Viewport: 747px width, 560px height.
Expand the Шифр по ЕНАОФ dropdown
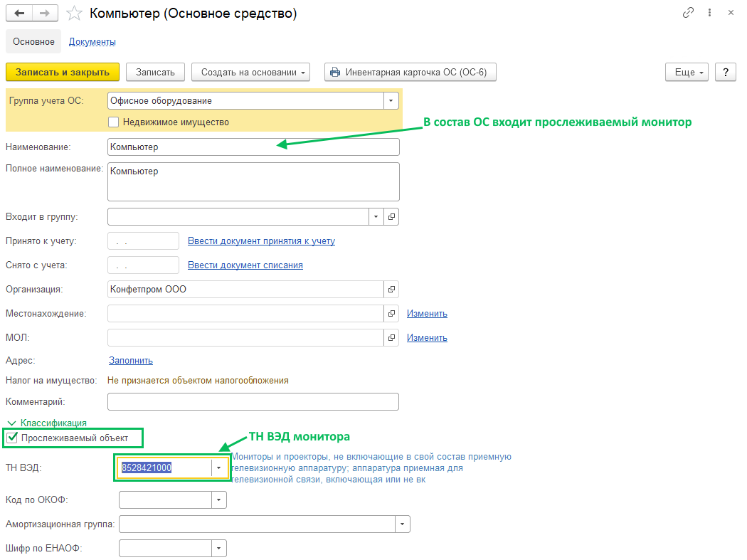(x=218, y=549)
